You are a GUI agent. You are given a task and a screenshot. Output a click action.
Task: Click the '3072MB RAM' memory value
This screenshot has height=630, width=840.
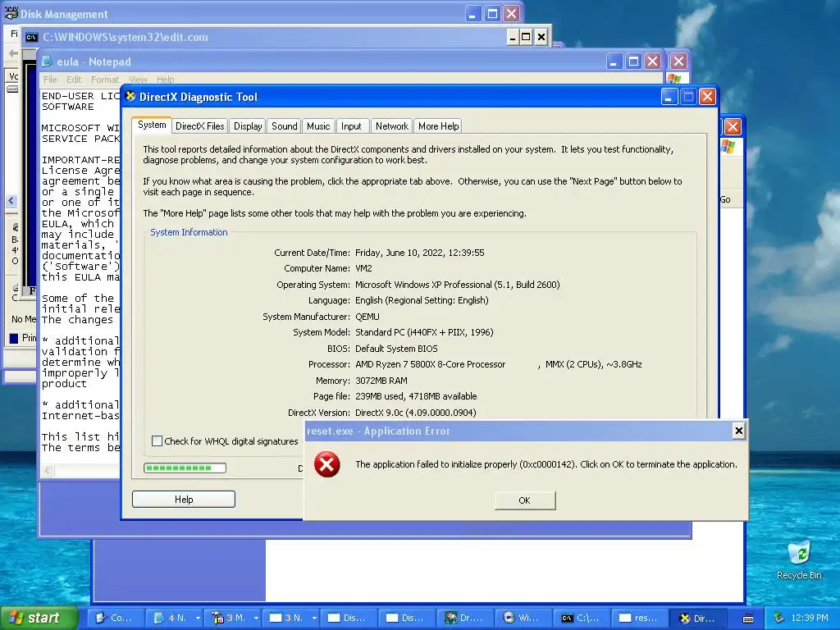click(x=381, y=381)
